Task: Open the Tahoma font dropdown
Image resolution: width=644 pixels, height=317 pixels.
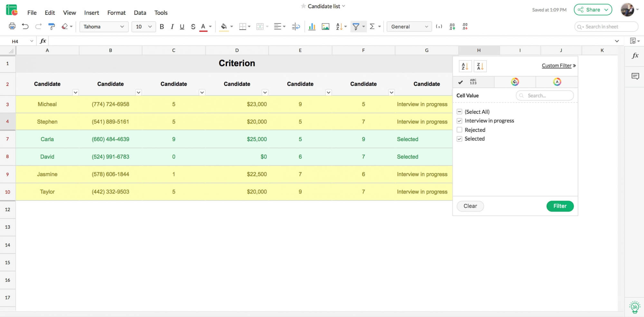Action: pyautogui.click(x=104, y=27)
